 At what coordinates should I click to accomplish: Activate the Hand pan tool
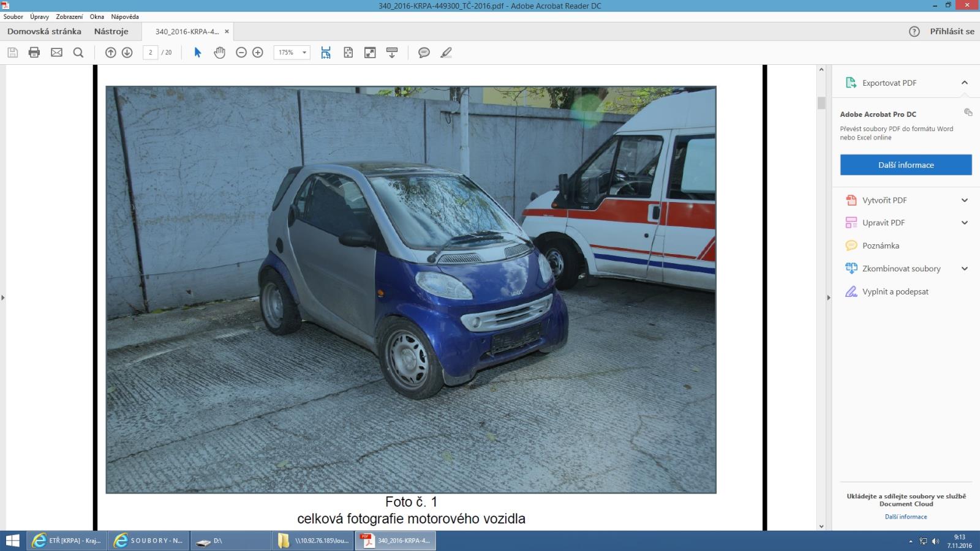coord(219,53)
